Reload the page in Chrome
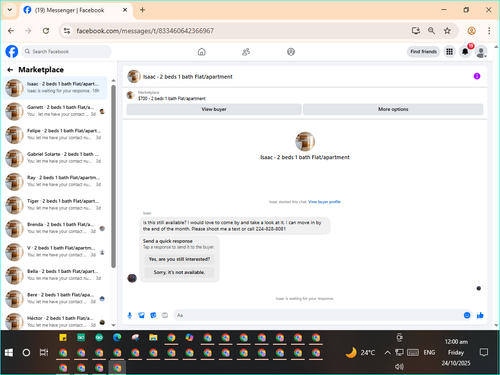 (x=46, y=31)
